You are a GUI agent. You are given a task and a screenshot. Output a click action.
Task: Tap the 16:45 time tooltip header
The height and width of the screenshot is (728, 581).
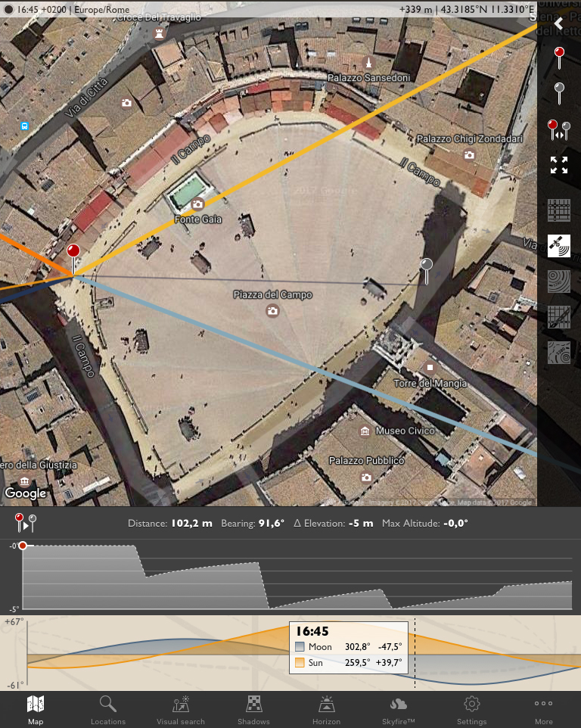(x=312, y=631)
